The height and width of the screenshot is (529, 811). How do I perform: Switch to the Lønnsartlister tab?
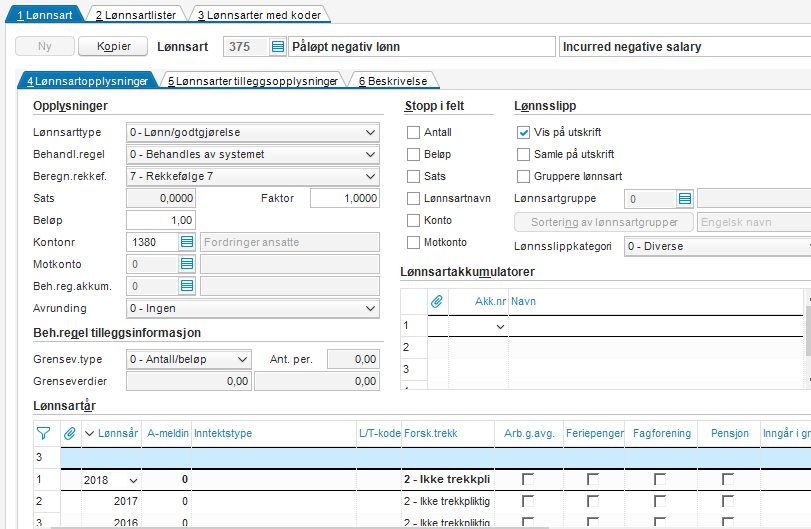coord(136,15)
